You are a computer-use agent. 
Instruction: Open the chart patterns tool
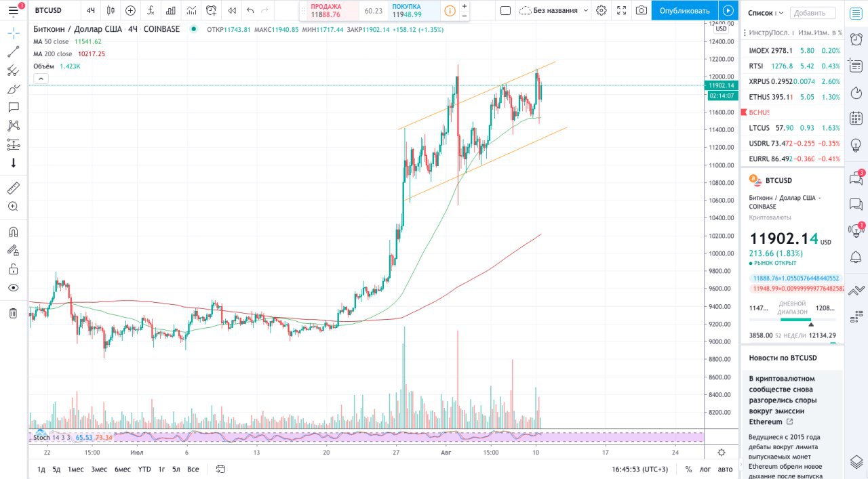tap(13, 125)
